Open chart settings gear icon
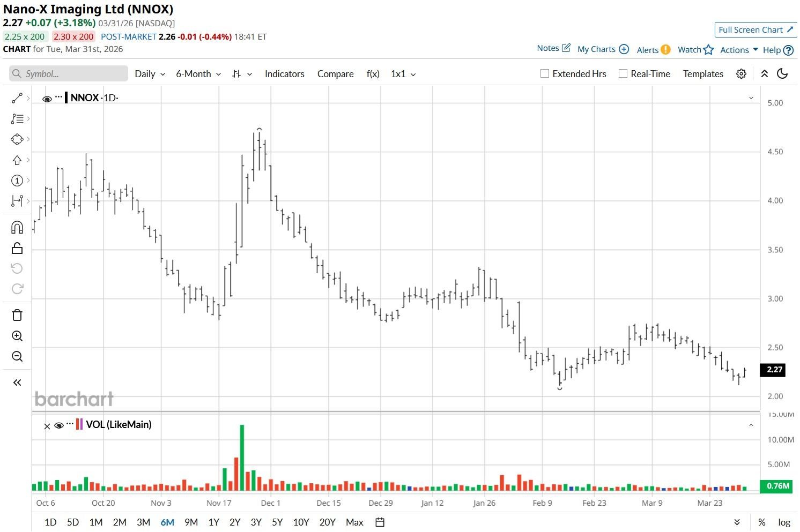The image size is (800, 532). click(x=741, y=74)
